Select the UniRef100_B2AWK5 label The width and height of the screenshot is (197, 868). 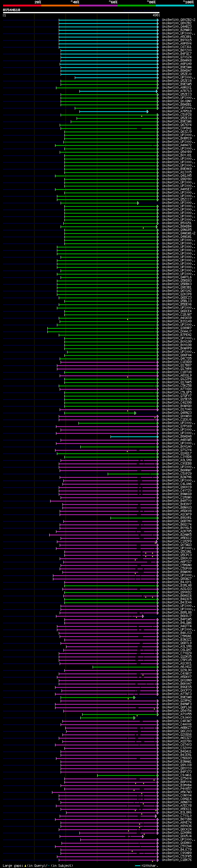coord(177,535)
